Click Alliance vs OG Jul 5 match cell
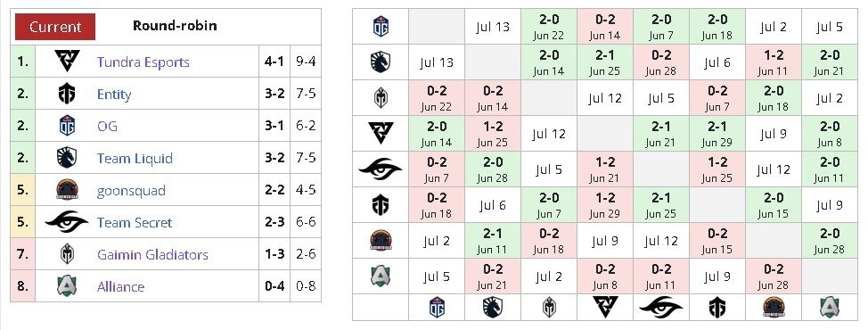The width and height of the screenshot is (868, 330). [437, 276]
